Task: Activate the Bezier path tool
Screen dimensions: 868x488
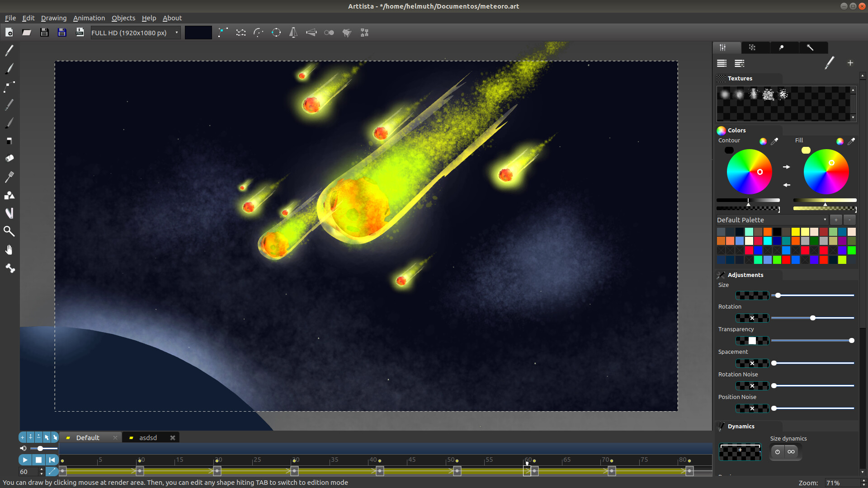Action: click(9, 87)
